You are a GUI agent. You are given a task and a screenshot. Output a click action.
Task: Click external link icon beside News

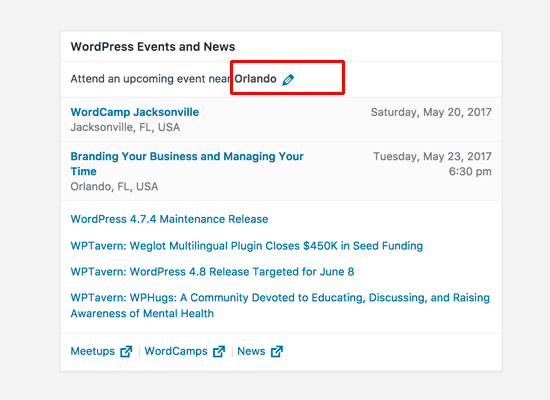(x=276, y=351)
